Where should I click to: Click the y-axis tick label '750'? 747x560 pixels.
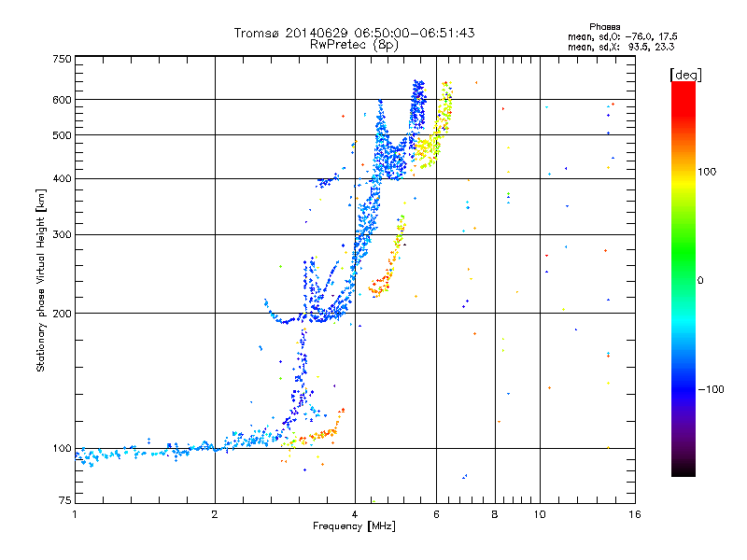62,59
